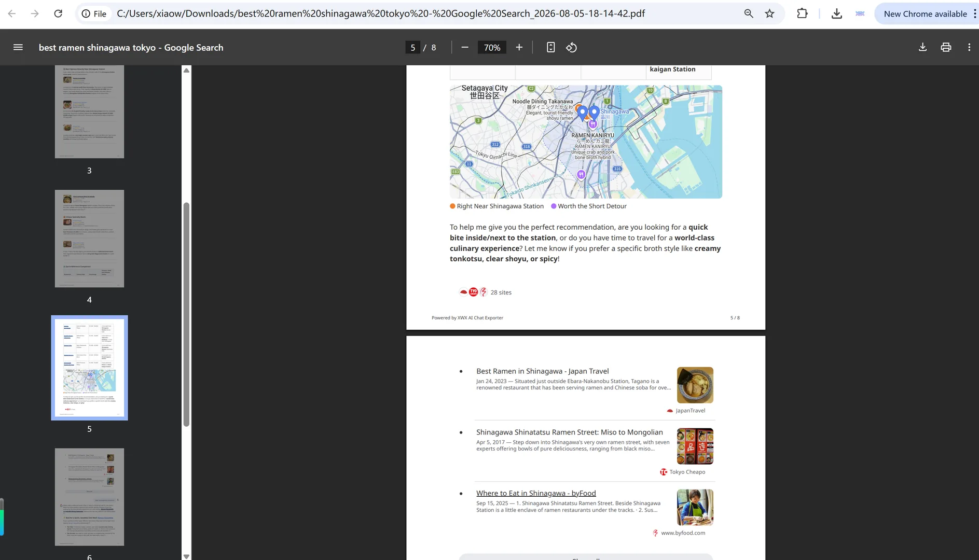Click the current page number field
Viewport: 979px width, 560px height.
pyautogui.click(x=412, y=47)
